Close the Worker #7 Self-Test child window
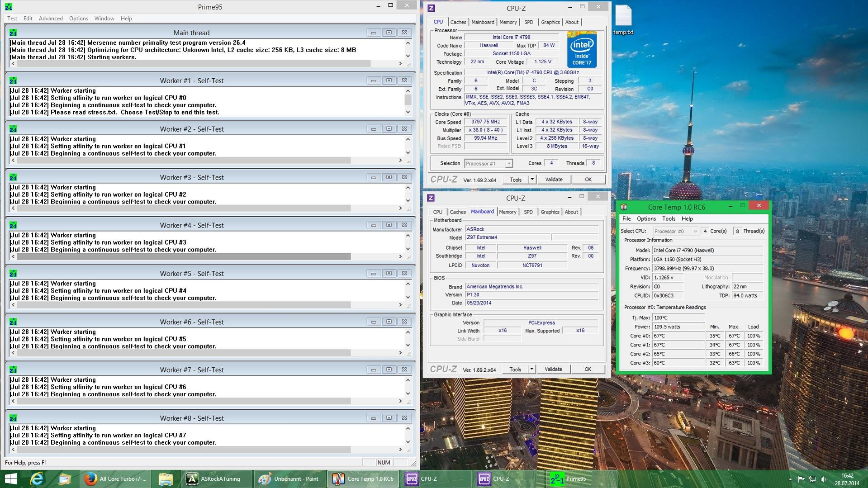The image size is (868, 488). pos(404,370)
